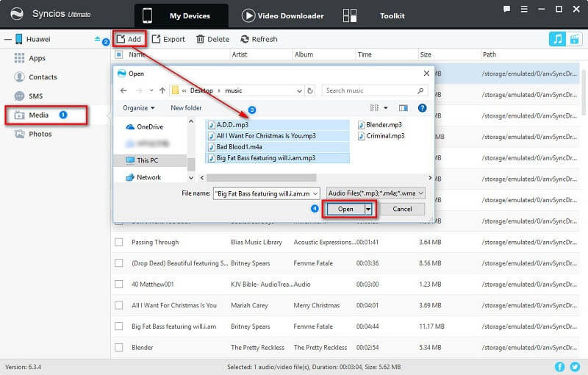The height and width of the screenshot is (375, 588).
Task: Open the My Devices tab
Action: 181,15
